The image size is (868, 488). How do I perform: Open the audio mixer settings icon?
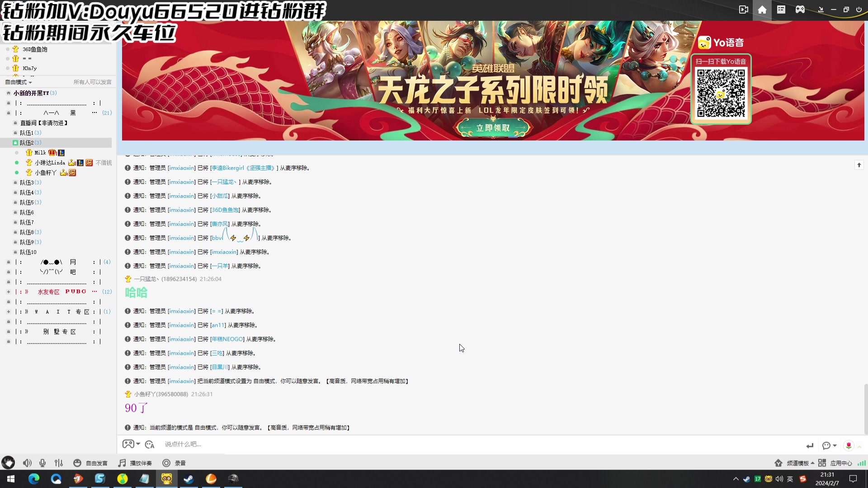(x=59, y=463)
